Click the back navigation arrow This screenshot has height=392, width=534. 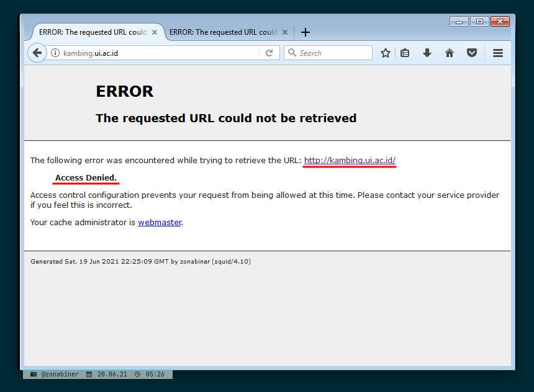(37, 53)
